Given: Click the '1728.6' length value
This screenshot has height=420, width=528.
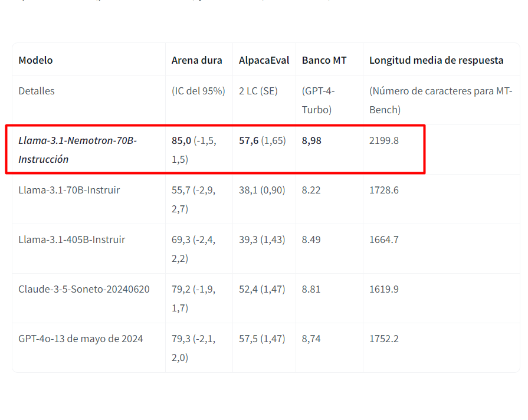Looking at the screenshot, I should point(384,190).
